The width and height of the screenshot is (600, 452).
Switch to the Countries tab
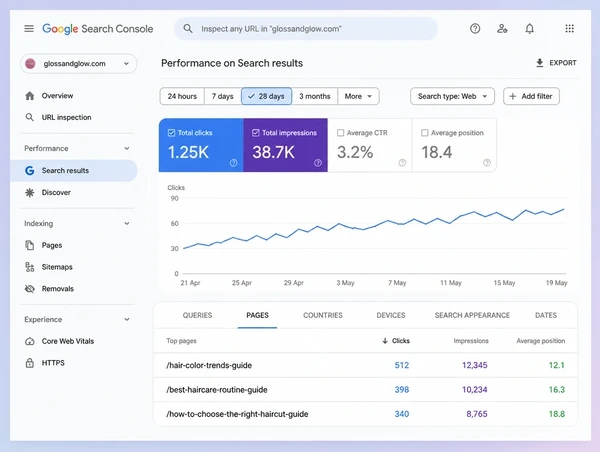point(323,315)
